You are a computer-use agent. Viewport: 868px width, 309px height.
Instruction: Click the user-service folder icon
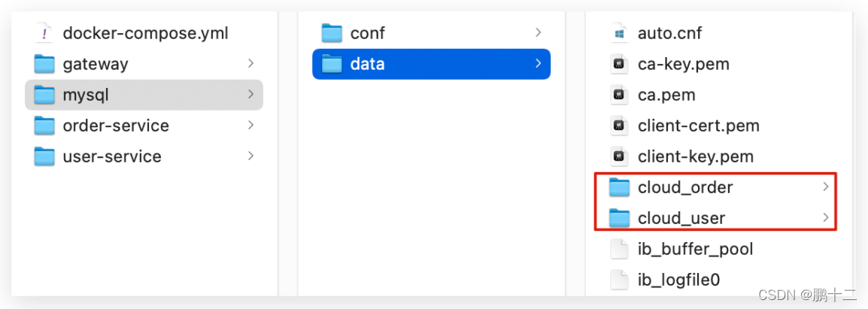tap(45, 156)
